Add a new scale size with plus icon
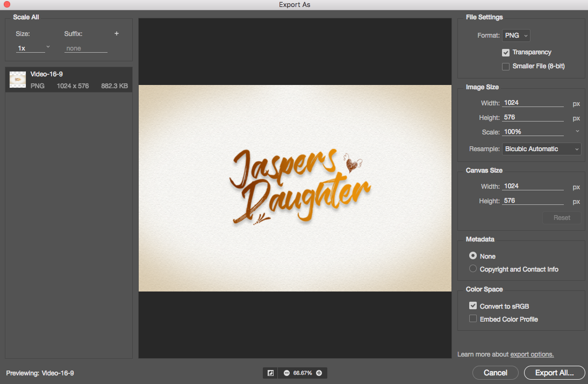 pyautogui.click(x=117, y=33)
